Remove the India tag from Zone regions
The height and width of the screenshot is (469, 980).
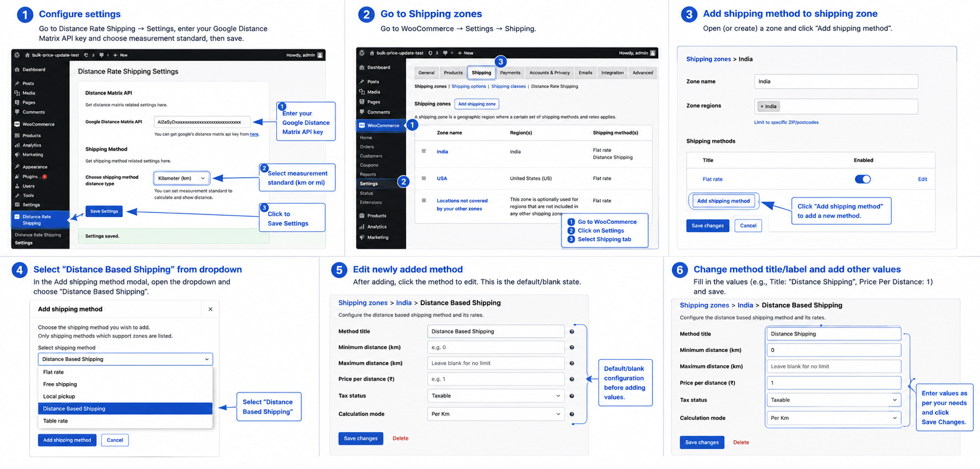pos(762,106)
